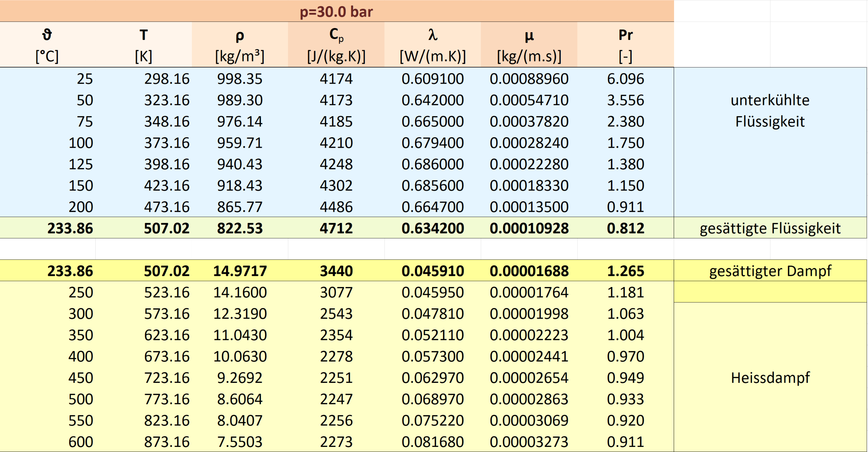The width and height of the screenshot is (868, 452).
Task: Select Prandtl value 6.096
Action: pyautogui.click(x=625, y=79)
